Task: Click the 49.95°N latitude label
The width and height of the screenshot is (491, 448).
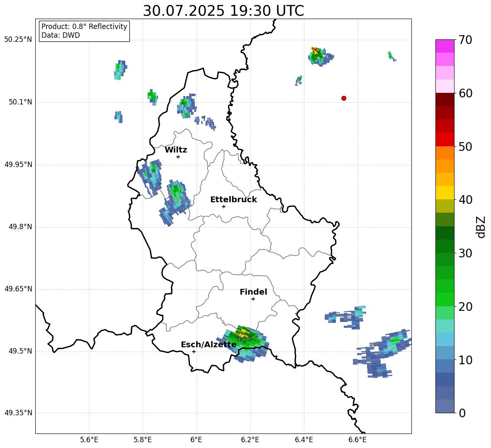Action: pyautogui.click(x=18, y=165)
